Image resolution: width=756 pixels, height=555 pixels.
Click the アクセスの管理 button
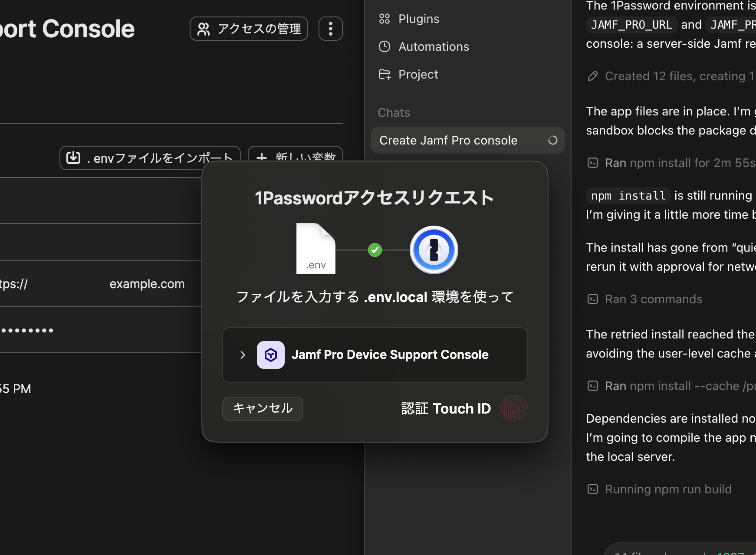point(249,29)
